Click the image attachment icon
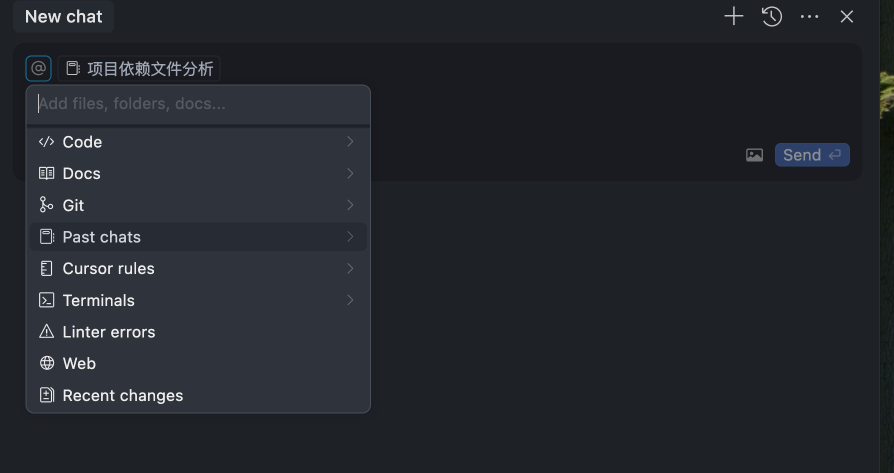894x473 pixels. pos(755,155)
